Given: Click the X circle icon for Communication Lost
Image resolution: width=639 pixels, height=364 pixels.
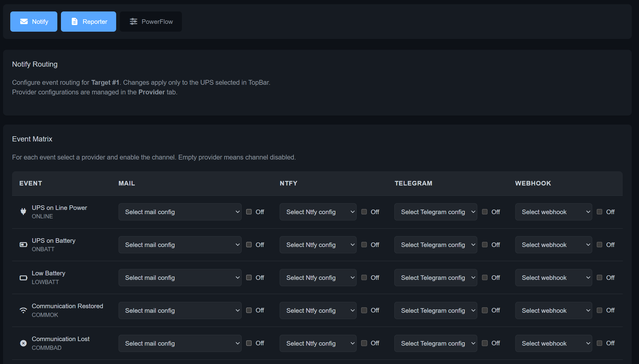Looking at the screenshot, I should point(23,343).
